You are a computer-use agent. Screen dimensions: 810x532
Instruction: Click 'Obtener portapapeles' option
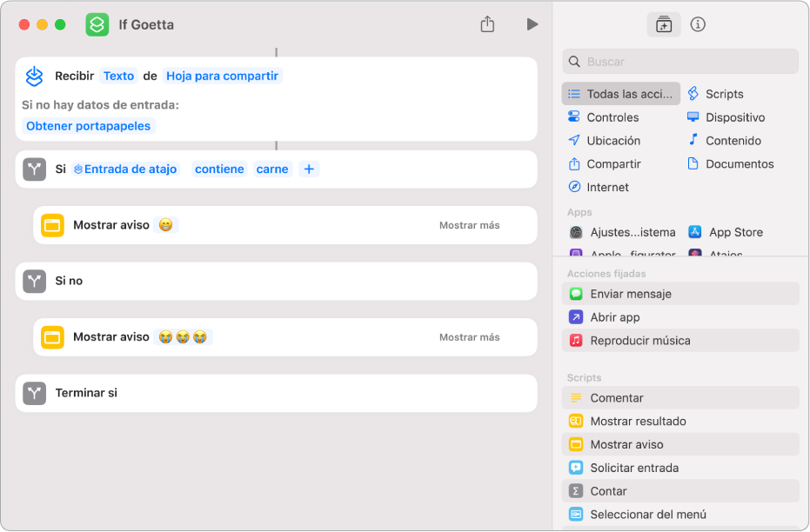click(x=89, y=126)
